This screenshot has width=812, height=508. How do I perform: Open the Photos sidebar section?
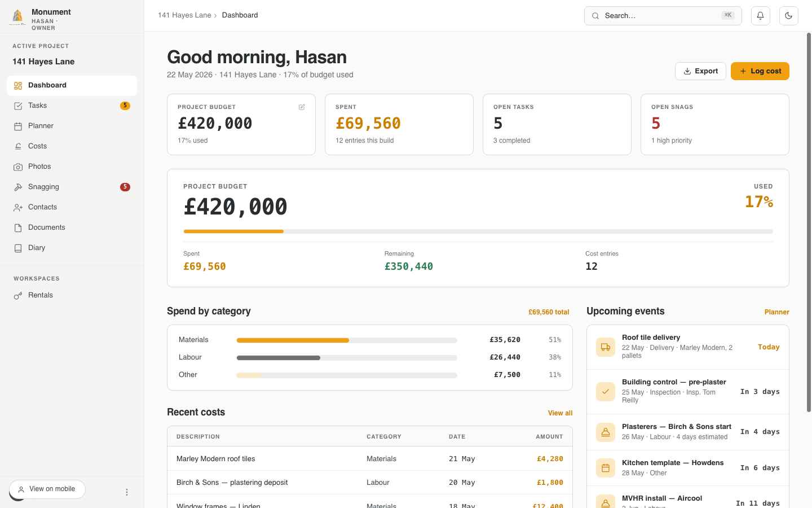tap(72, 167)
